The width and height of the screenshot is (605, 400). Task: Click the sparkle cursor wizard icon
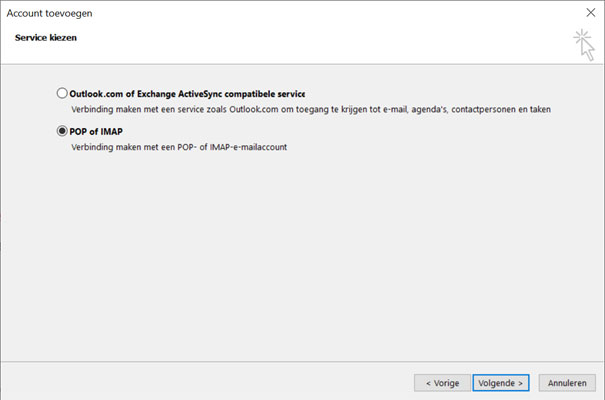coord(584,45)
